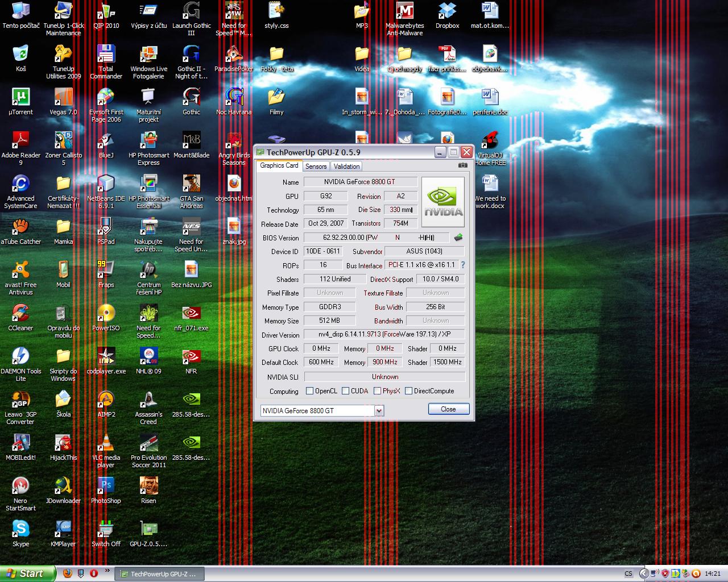Click the Subvendor ASUS (1043) field
This screenshot has width=728, height=582.
pos(425,251)
